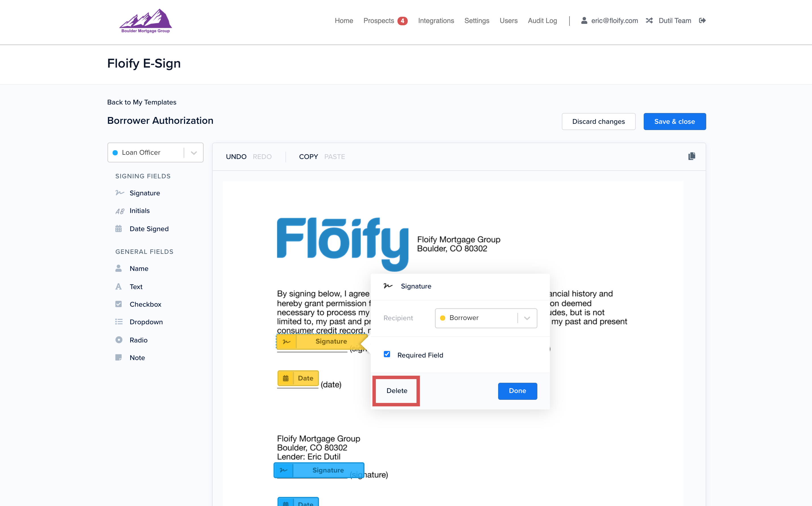This screenshot has height=506, width=812.
Task: Go to the Audit Log page
Action: pyautogui.click(x=542, y=21)
